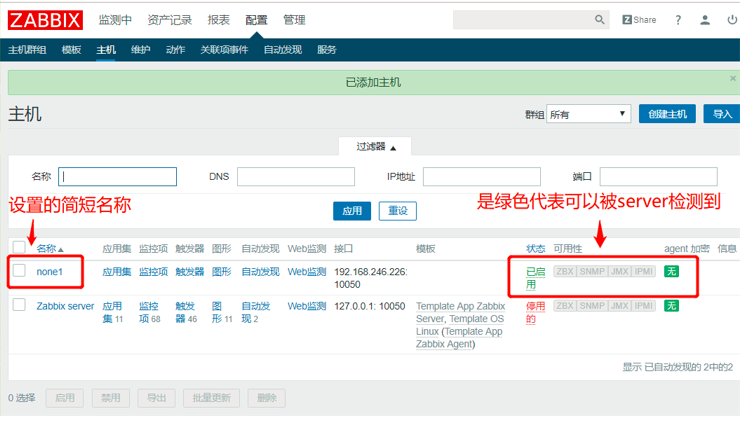This screenshot has width=748, height=423.
Task: Open the 资产记录 top menu
Action: pyautogui.click(x=169, y=20)
